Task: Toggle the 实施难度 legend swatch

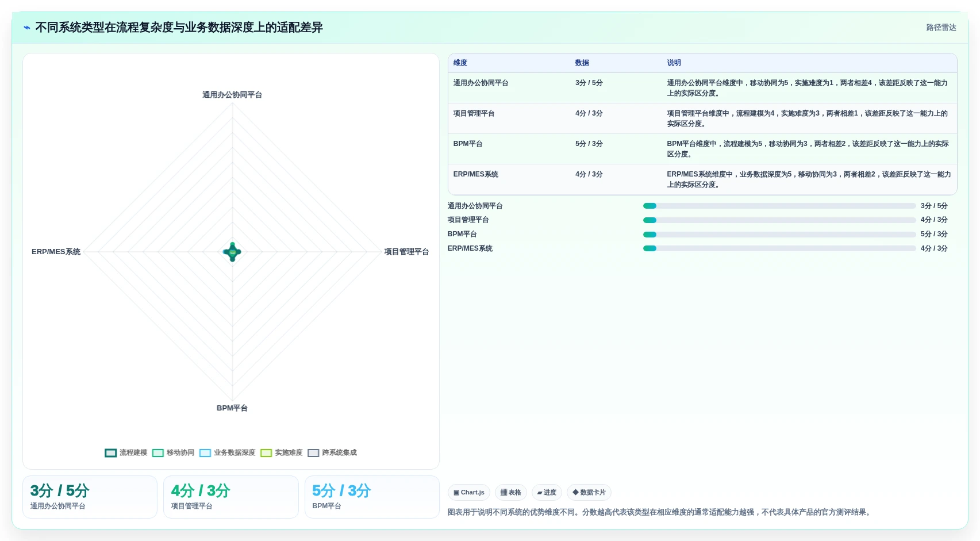Action: tap(266, 453)
